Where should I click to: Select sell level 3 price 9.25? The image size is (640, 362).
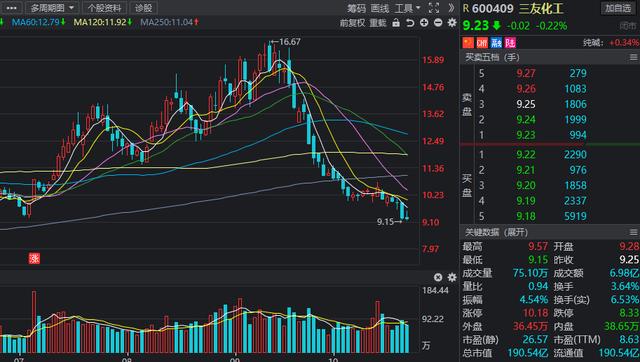(526, 104)
